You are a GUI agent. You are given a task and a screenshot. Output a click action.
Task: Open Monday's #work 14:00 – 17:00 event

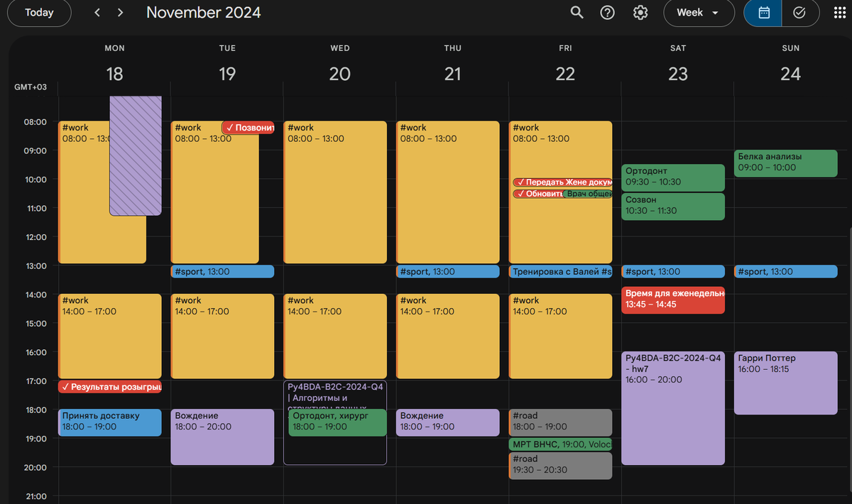[110, 336]
